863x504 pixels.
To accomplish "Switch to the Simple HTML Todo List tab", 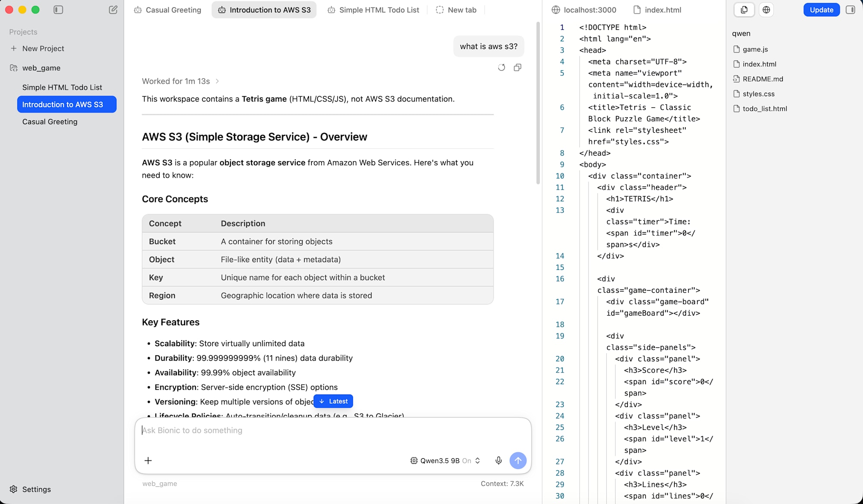I will click(373, 9).
